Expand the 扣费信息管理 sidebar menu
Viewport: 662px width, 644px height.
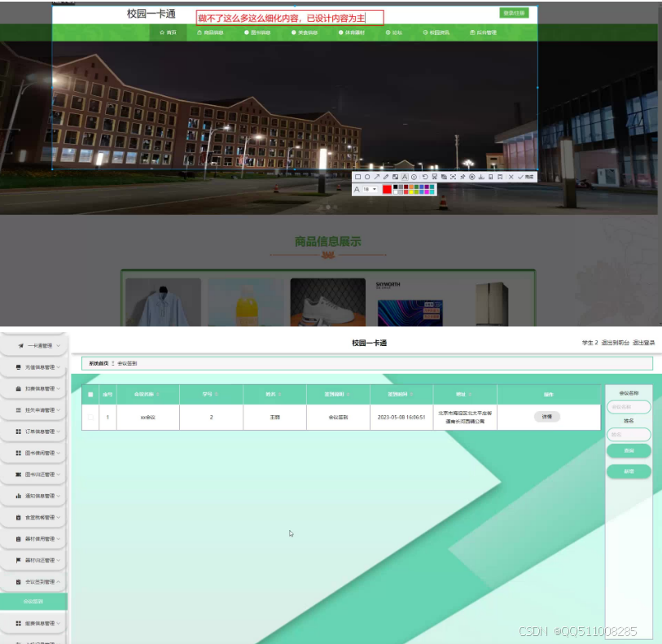pos(33,388)
